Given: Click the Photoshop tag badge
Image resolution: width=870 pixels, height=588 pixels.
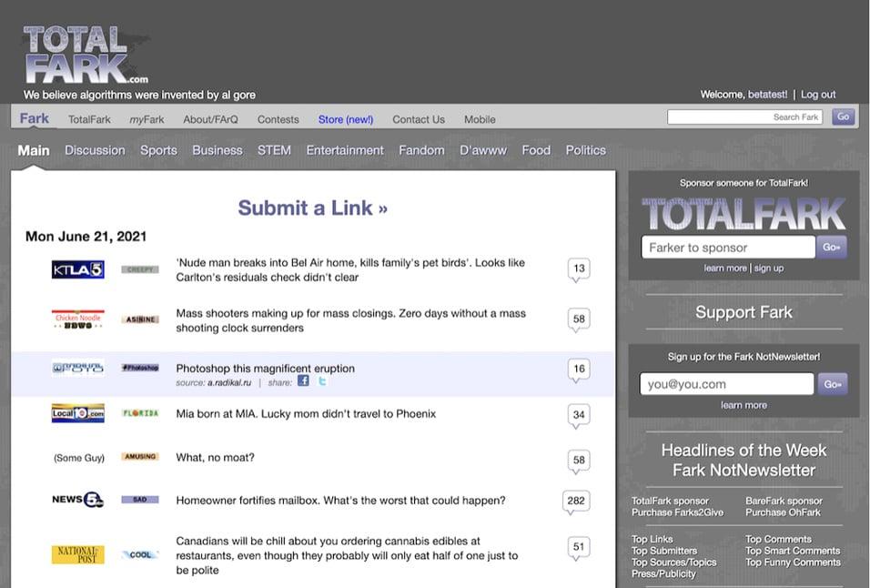Looking at the screenshot, I should [140, 368].
